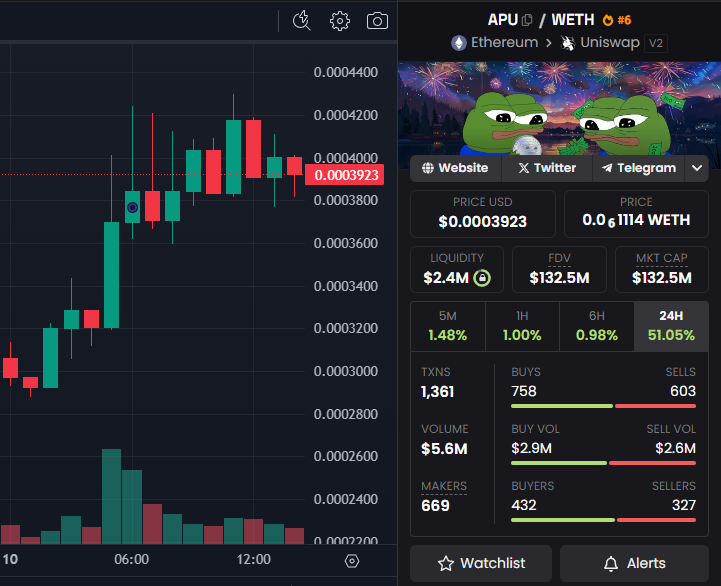Open the APU Website link
Image resolution: width=721 pixels, height=586 pixels.
[456, 168]
